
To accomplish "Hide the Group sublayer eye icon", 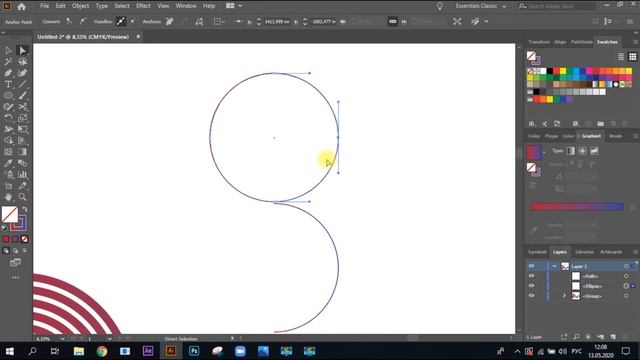I will click(531, 296).
